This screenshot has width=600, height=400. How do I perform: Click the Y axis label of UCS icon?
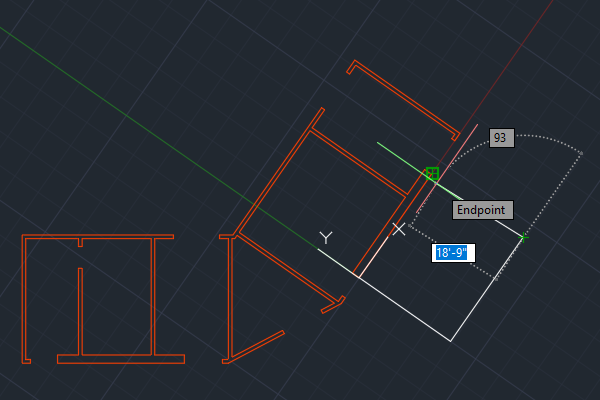[326, 238]
